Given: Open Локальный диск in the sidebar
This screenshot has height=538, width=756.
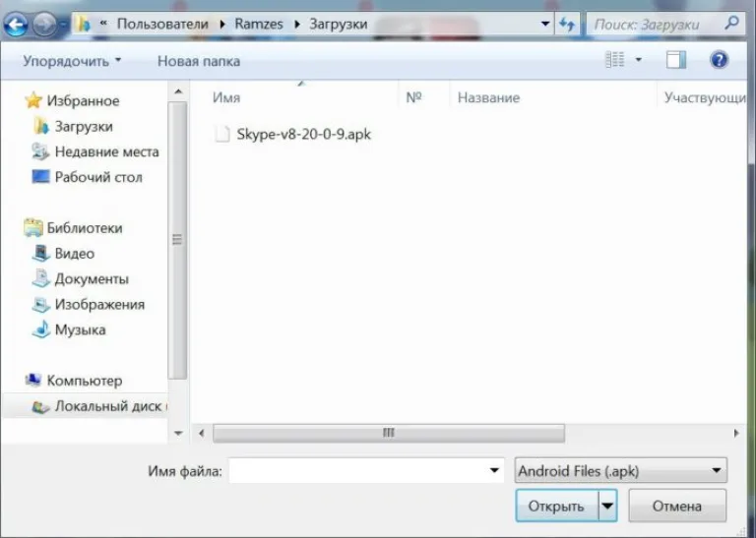Looking at the screenshot, I should click(108, 406).
